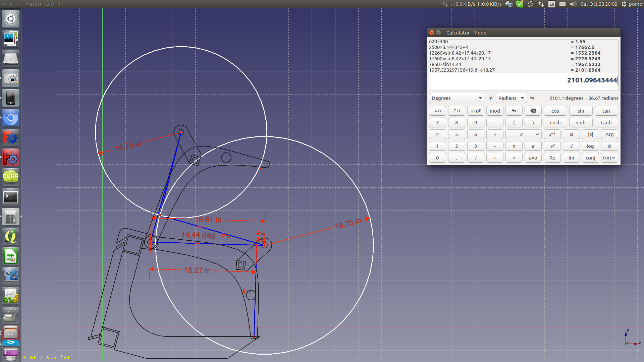Click the conj button

coord(590,158)
